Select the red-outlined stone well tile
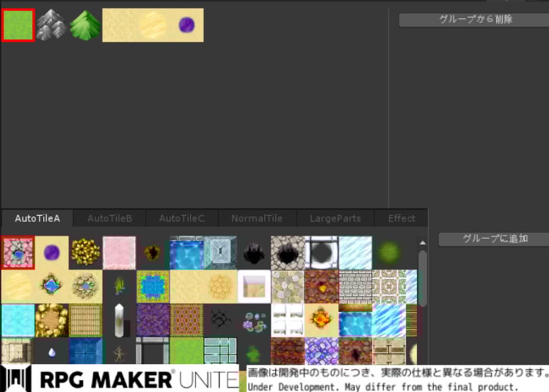The height and width of the screenshot is (392, 549). tap(18, 253)
